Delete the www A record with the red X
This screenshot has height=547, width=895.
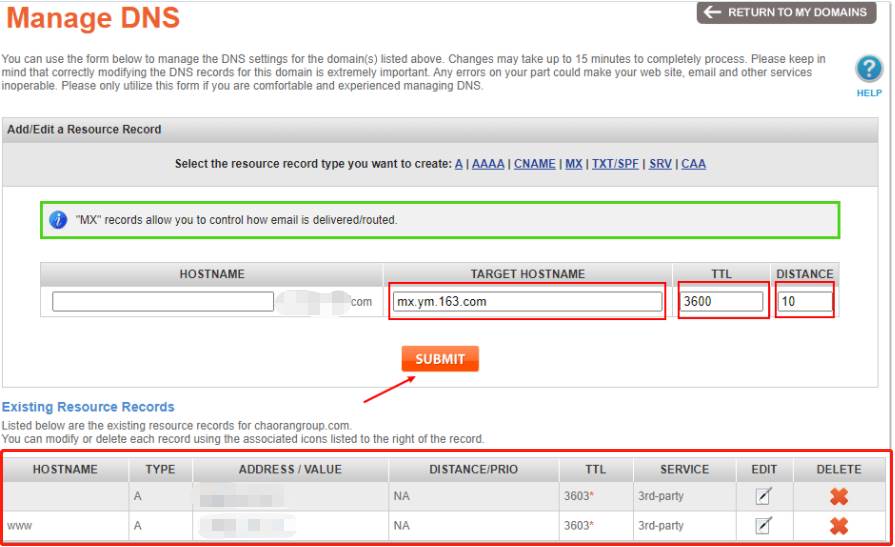click(x=838, y=525)
